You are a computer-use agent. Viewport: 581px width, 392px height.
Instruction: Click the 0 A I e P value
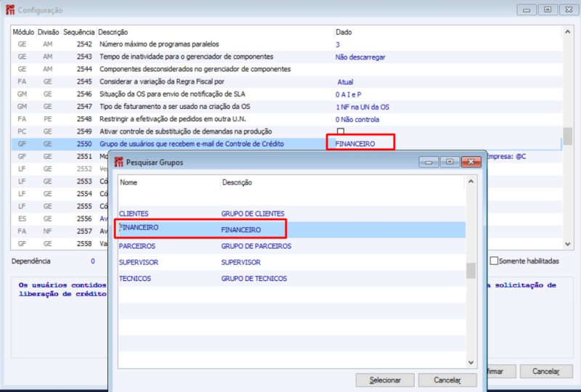pos(349,94)
